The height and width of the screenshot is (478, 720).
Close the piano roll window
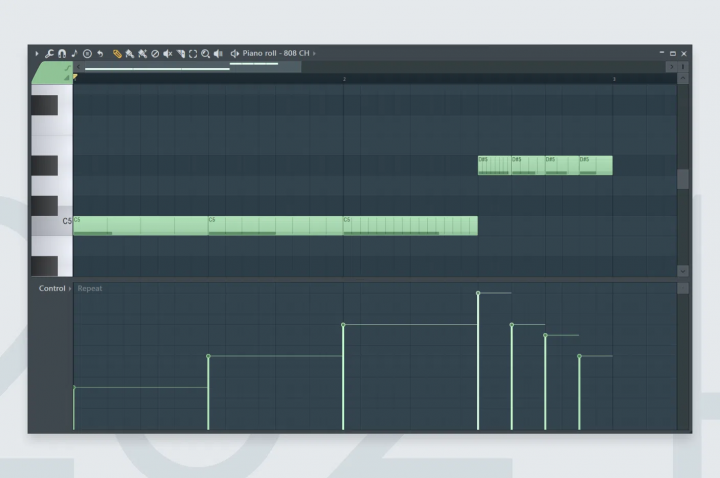(684, 54)
